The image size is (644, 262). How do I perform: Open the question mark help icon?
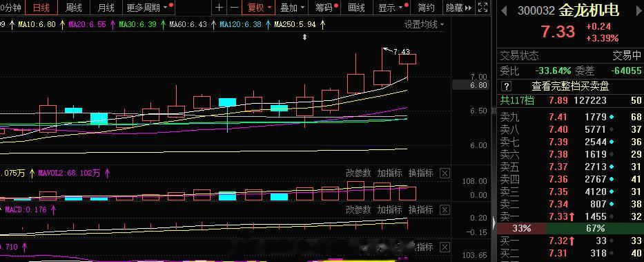507,86
